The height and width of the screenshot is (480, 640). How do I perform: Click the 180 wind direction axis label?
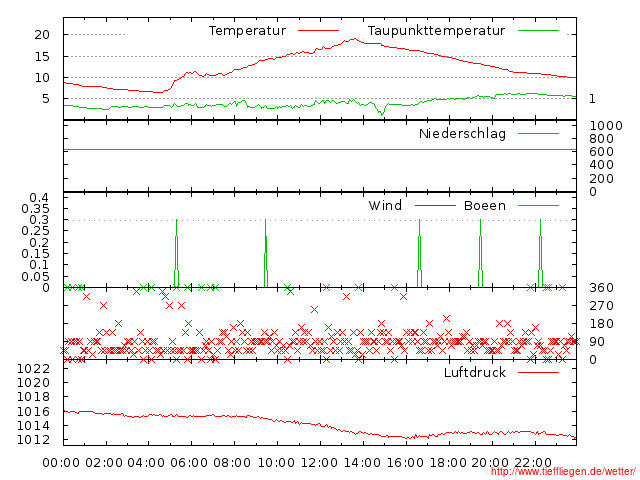[x=602, y=324]
